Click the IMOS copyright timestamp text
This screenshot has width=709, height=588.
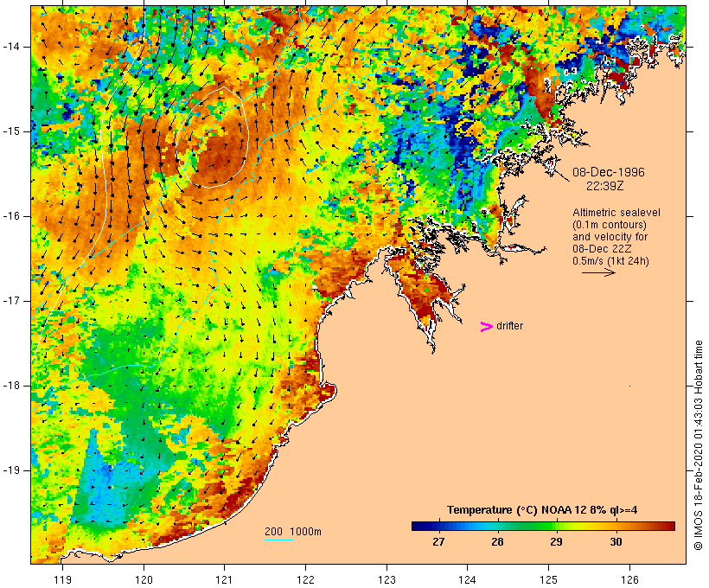point(698,445)
